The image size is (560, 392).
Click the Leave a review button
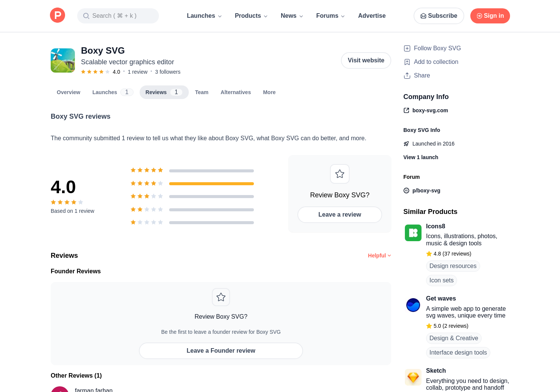pyautogui.click(x=340, y=215)
